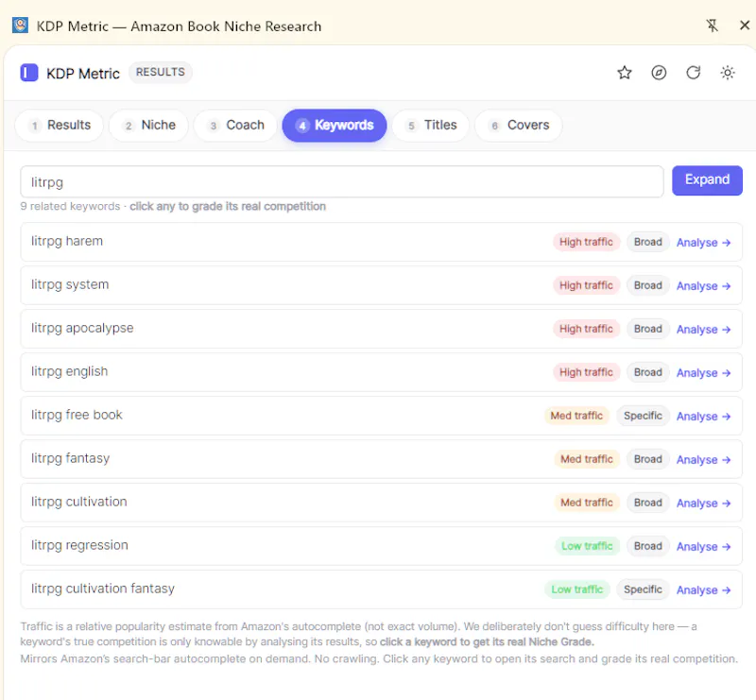756x700 pixels.
Task: Select the Keywords tab
Action: pos(335,126)
